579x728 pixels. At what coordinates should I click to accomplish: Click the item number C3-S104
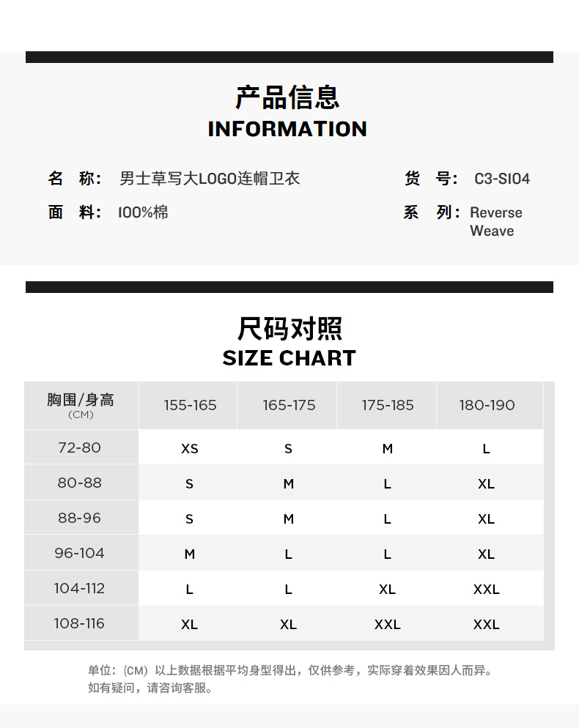click(502, 179)
